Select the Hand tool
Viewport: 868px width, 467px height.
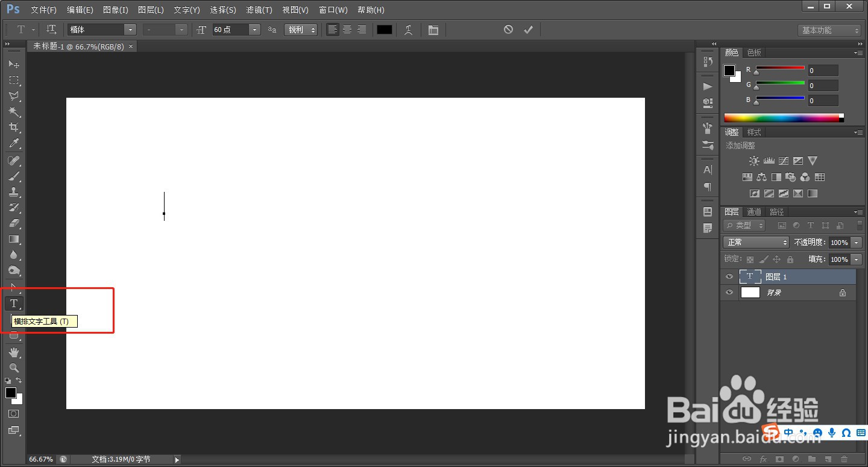click(14, 352)
